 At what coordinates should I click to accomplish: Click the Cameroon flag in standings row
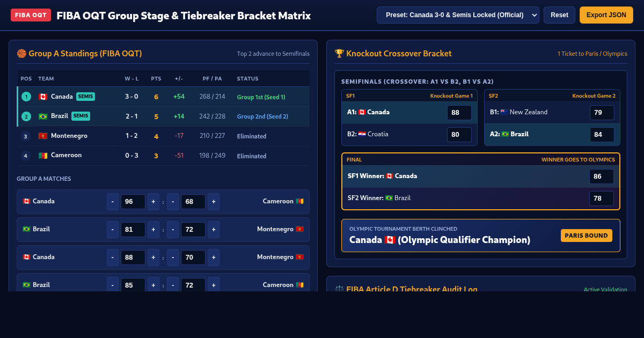(43, 156)
